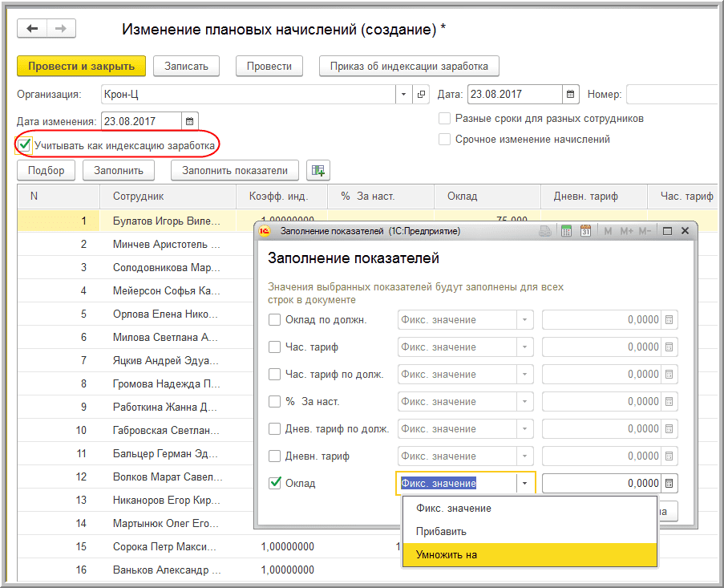This screenshot has height=588, width=724.
Task: Click the Заполнить показатели button
Action: pos(235,170)
